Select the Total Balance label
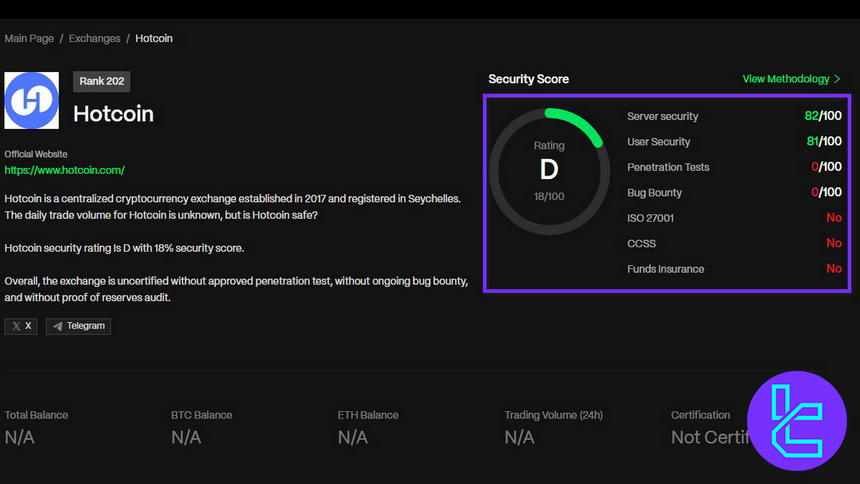The image size is (860, 484). (36, 415)
